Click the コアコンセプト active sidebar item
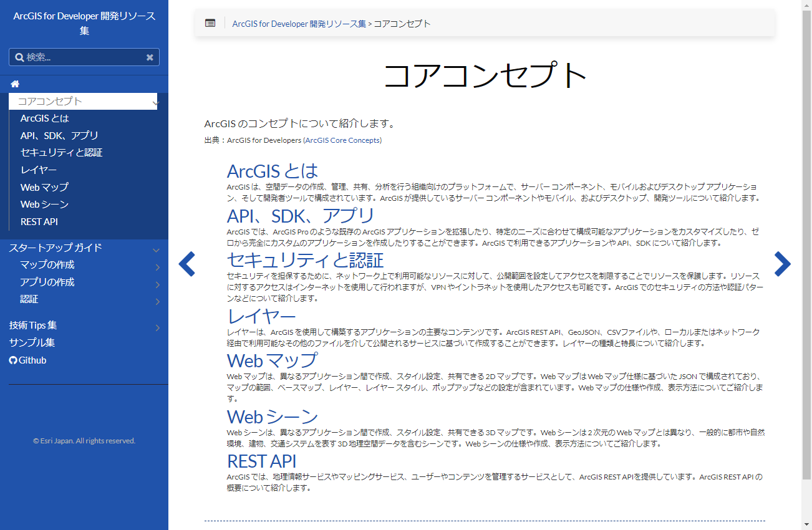Viewport: 812px width, 530px height. (x=83, y=102)
